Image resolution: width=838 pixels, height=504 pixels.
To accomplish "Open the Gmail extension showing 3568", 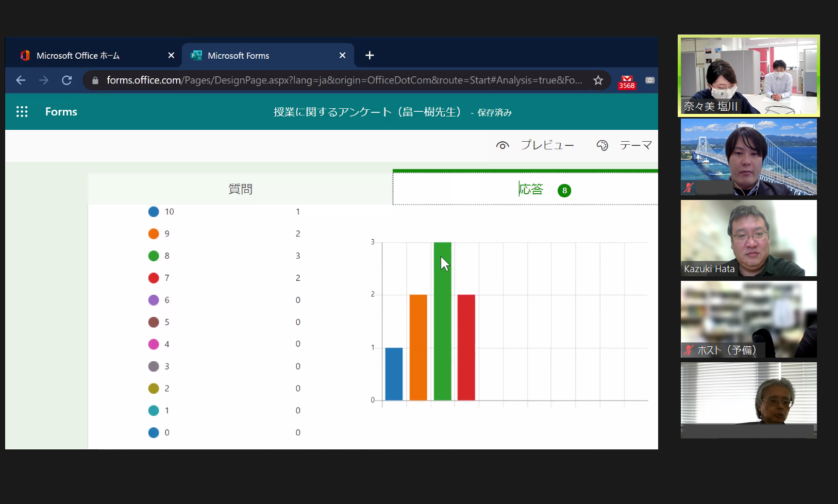I will tap(627, 82).
